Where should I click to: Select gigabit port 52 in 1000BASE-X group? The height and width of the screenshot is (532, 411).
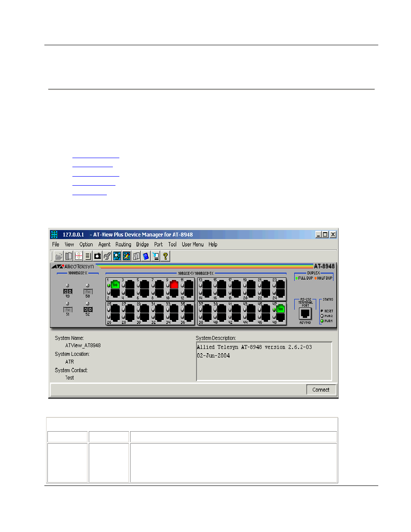[x=88, y=309]
